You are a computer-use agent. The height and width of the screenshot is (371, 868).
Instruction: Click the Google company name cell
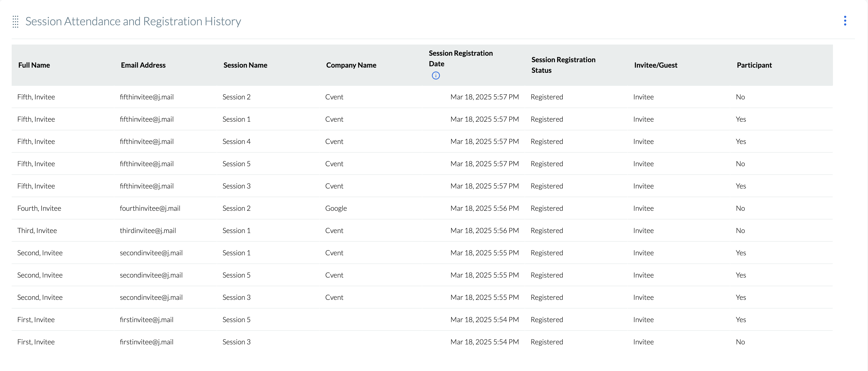pyautogui.click(x=336, y=208)
